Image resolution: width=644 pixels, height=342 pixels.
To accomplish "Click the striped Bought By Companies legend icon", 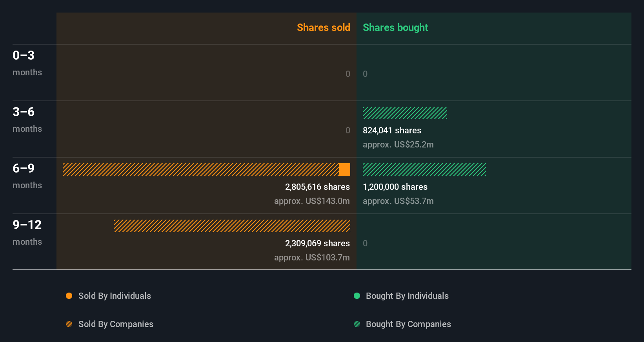I will tap(357, 324).
